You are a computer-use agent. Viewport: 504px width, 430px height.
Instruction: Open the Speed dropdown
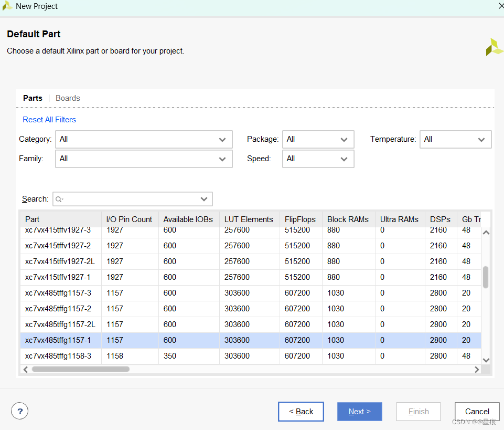(x=318, y=159)
